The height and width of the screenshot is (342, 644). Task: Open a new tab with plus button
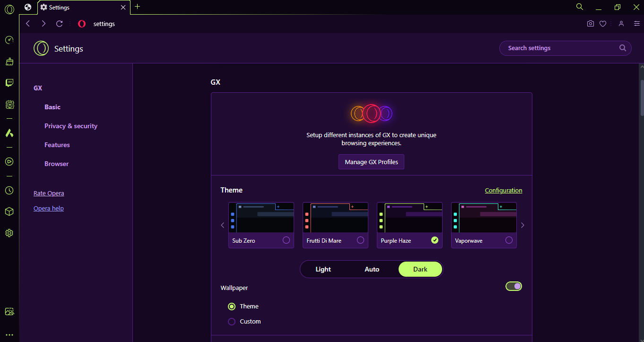[138, 7]
